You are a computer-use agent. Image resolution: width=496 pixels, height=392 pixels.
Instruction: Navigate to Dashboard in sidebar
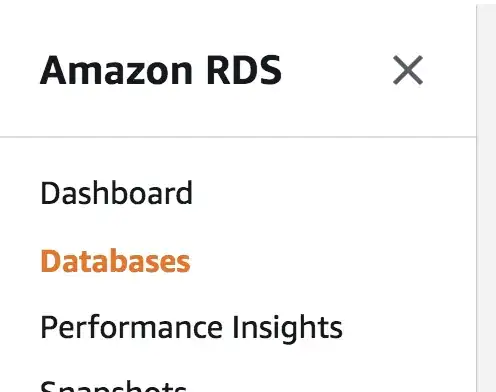tap(116, 193)
